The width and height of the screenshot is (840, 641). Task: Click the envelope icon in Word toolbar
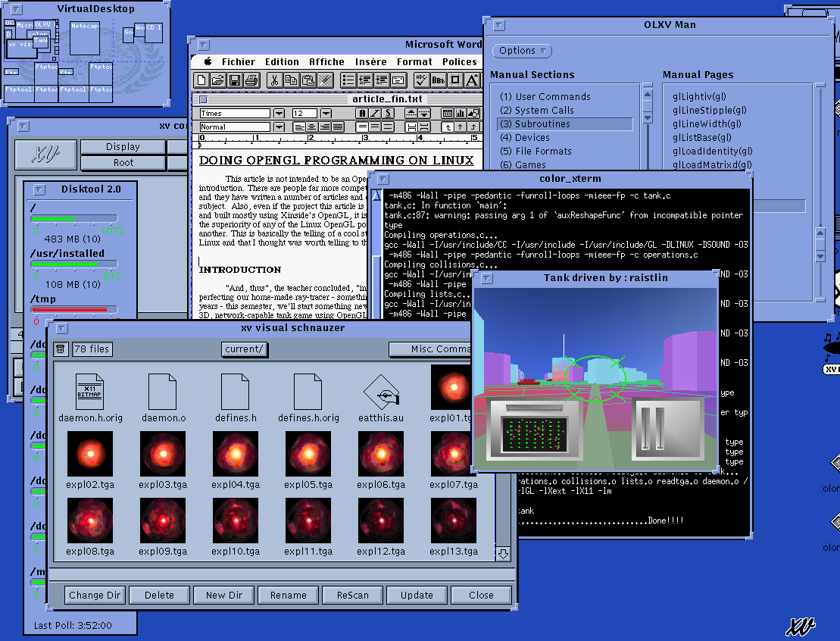pyautogui.click(x=398, y=80)
